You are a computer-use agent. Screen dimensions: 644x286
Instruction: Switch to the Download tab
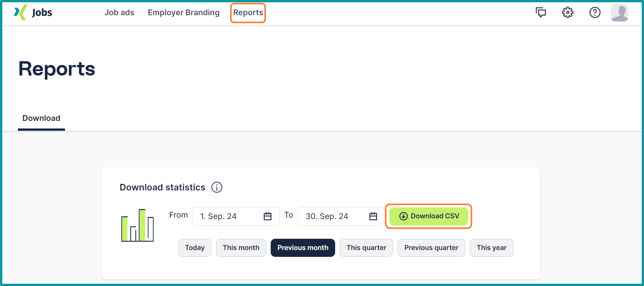41,118
